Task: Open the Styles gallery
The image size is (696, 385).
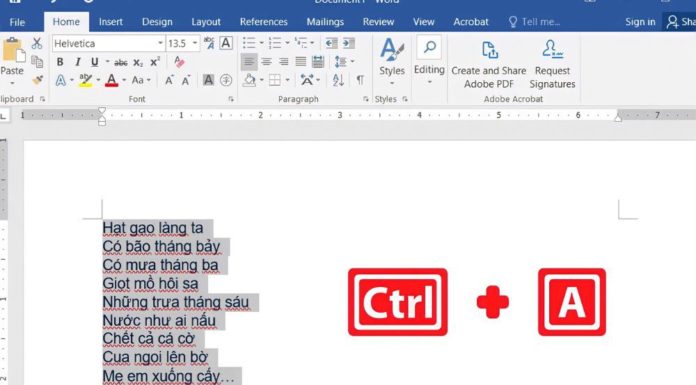Action: [392, 62]
